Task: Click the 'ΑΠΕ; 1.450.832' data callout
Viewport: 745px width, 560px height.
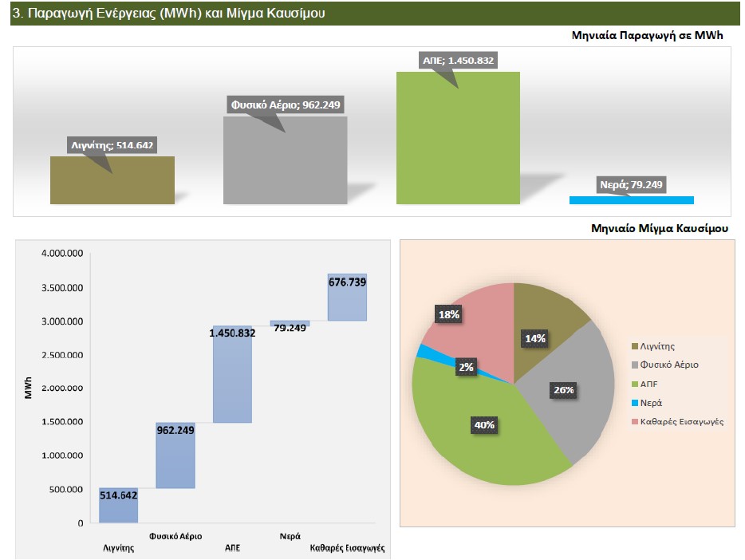Action: pyautogui.click(x=459, y=61)
